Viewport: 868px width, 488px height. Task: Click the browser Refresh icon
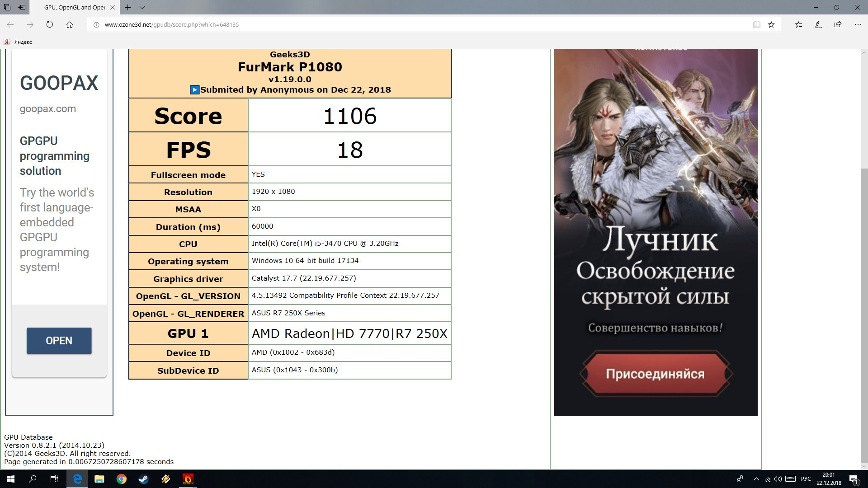pos(50,24)
